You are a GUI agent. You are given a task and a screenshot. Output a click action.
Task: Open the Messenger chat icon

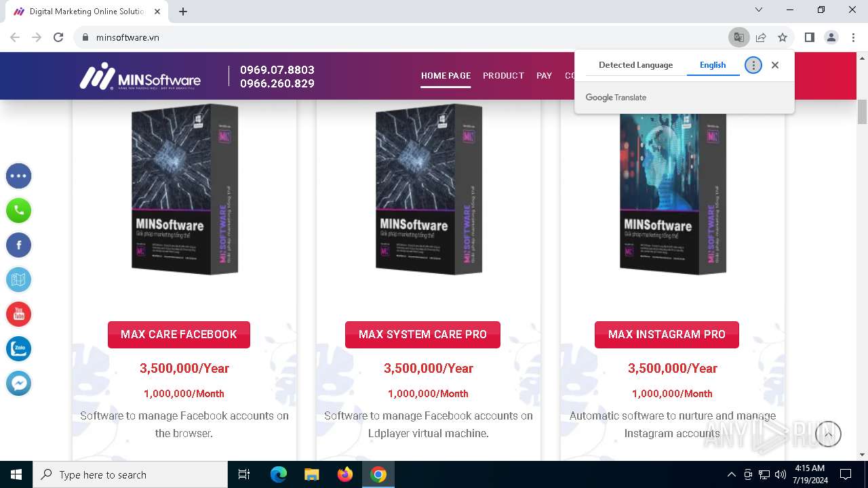[x=19, y=384]
